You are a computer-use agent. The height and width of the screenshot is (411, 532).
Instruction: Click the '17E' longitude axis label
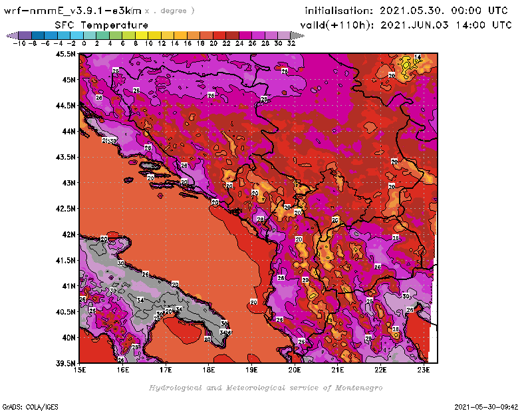tap(166, 370)
